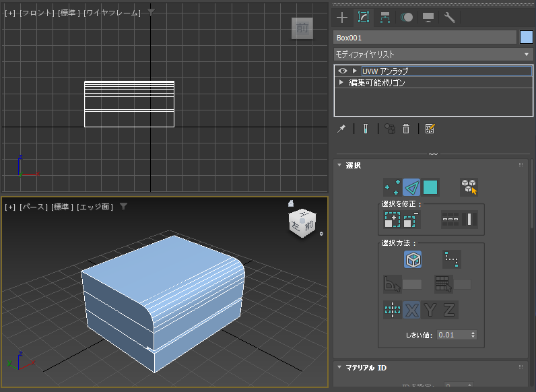The image size is (536, 392).
Task: Expand the 編集可能ポリゴン stack arrow
Action: tap(341, 82)
